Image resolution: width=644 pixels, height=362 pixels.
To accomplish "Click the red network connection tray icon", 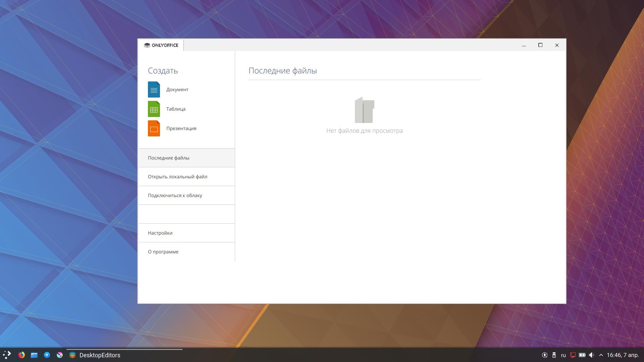I will click(x=573, y=355).
